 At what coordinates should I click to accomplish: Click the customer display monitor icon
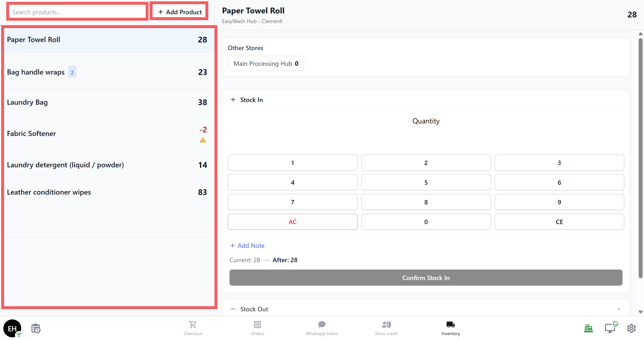[x=610, y=328]
